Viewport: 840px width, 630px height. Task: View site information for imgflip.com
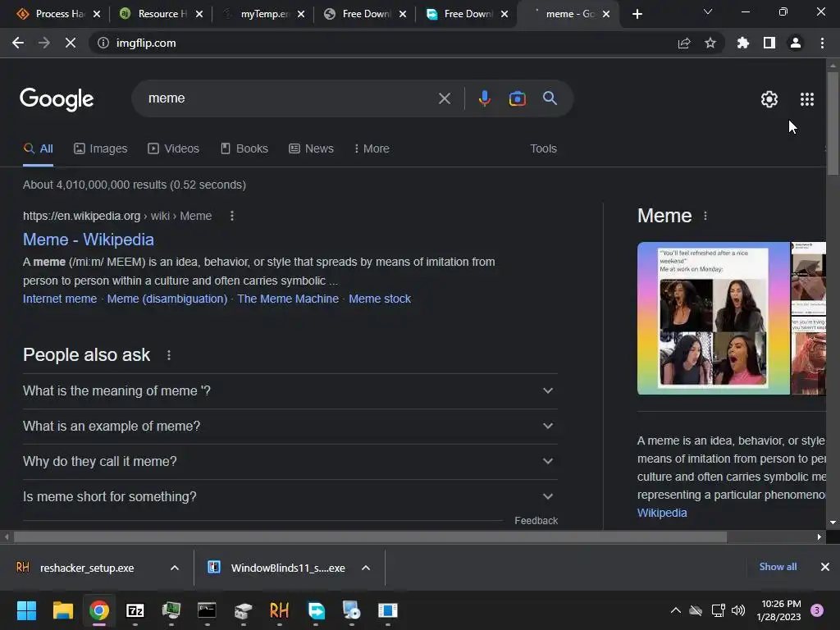coord(103,43)
